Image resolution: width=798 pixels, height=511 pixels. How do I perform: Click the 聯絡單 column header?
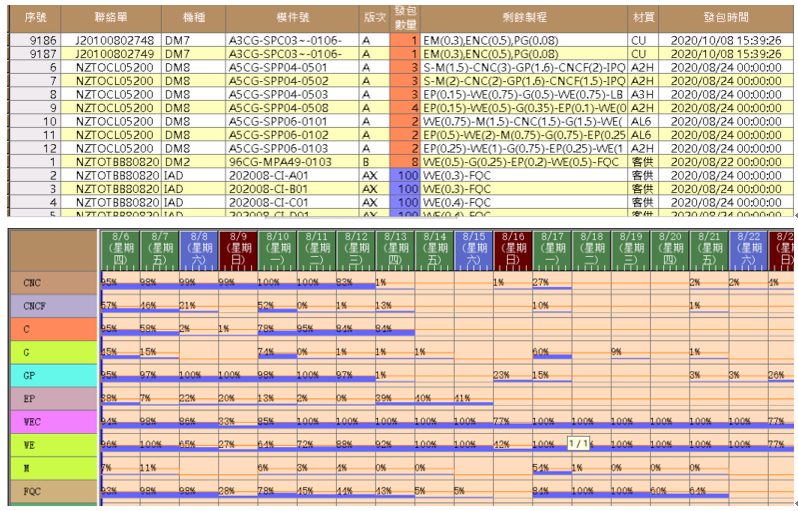(111, 18)
